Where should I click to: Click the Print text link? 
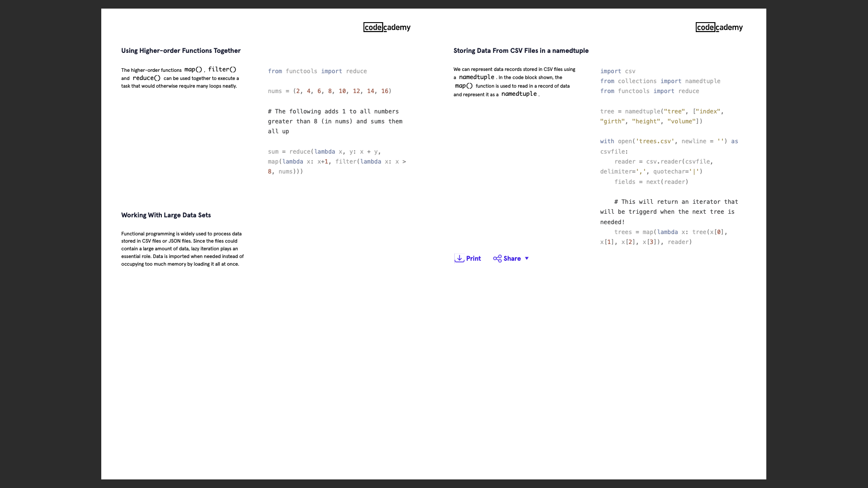473,258
